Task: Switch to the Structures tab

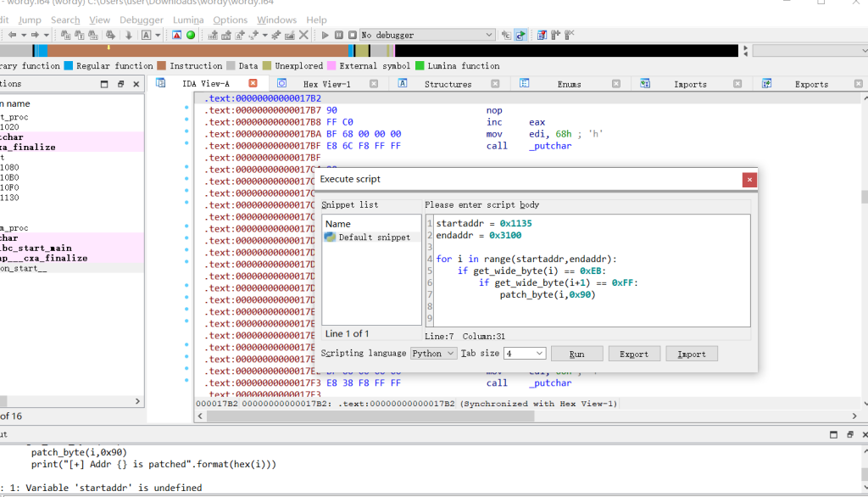Action: [x=448, y=84]
